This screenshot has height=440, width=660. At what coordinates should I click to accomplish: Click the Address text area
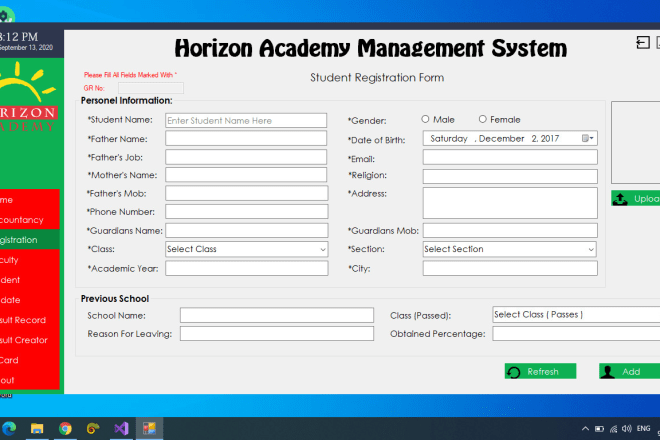point(510,203)
